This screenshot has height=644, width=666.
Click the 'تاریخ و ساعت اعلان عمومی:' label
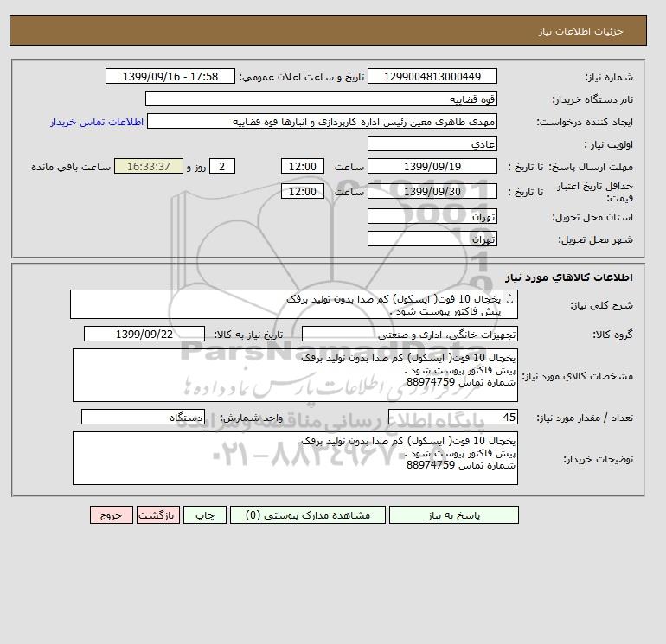302,77
